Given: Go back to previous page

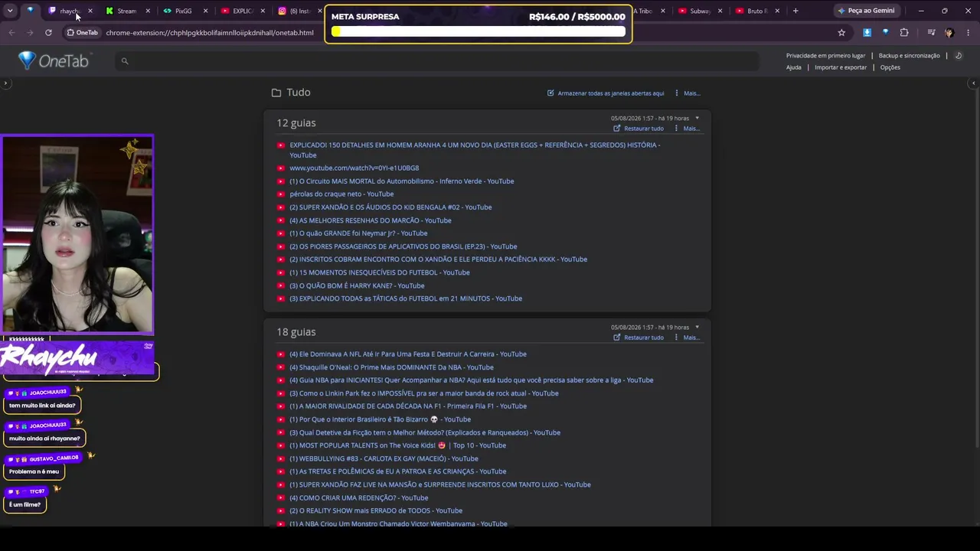Looking at the screenshot, I should tap(11, 33).
